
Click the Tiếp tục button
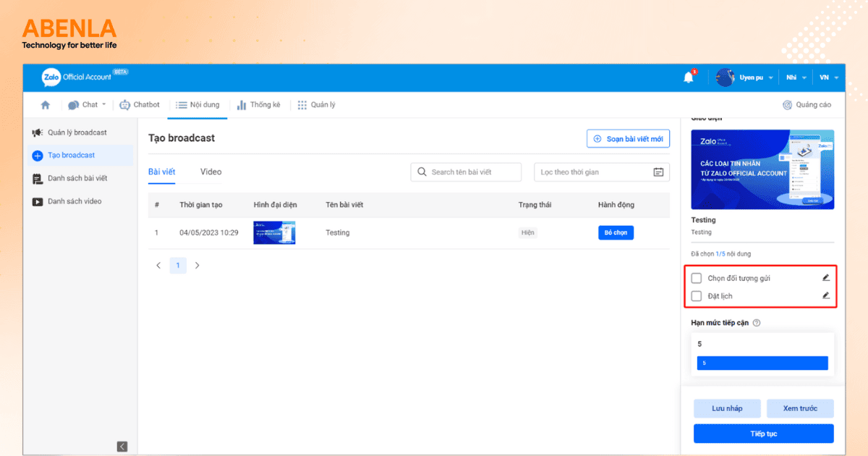pyautogui.click(x=763, y=434)
